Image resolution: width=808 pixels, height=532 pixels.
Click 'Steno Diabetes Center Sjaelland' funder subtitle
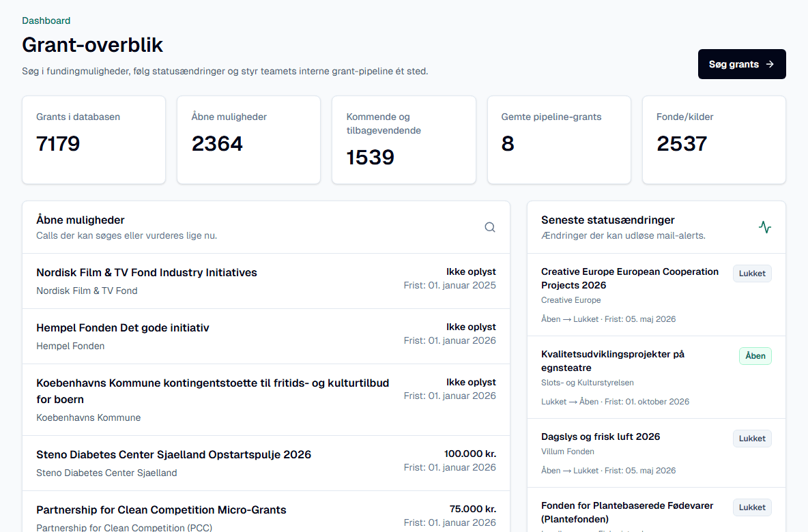click(x=106, y=473)
